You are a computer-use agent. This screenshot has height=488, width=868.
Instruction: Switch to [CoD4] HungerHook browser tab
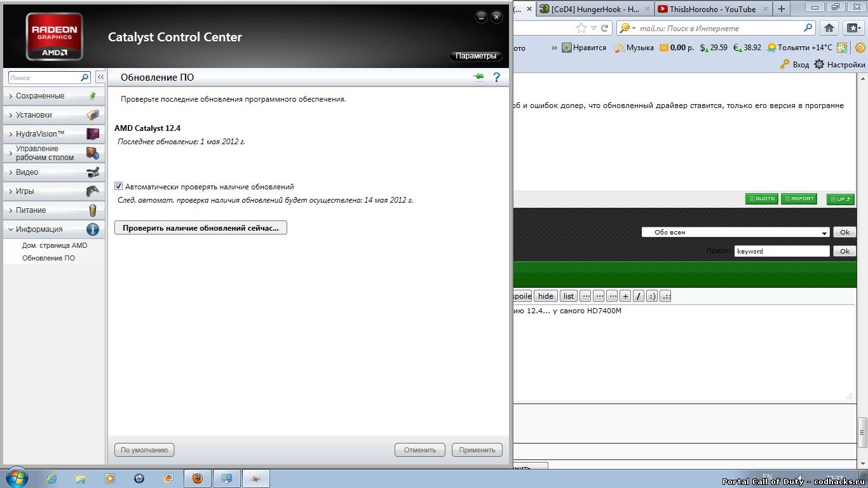(x=595, y=9)
